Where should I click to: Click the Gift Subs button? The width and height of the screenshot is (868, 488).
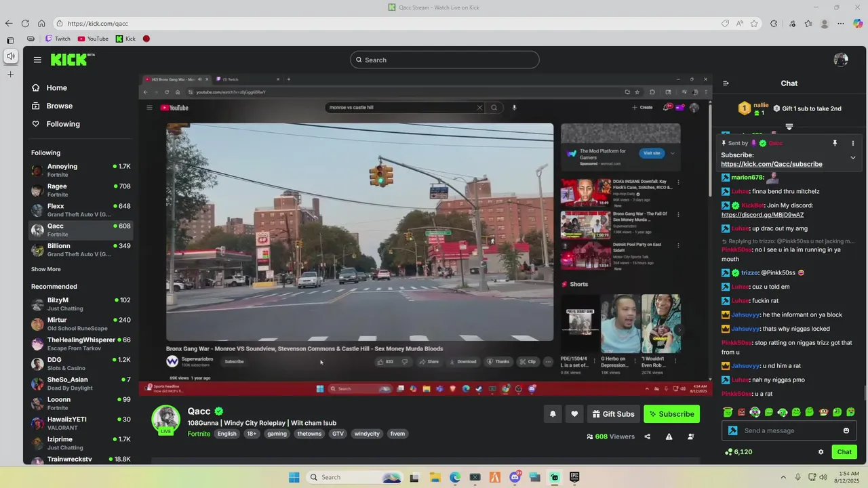(613, 414)
